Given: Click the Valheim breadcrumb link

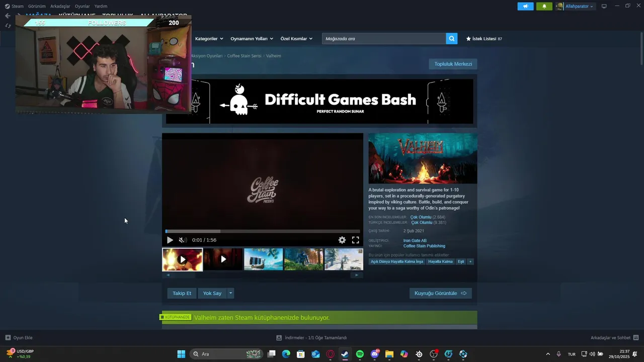Looking at the screenshot, I should [274, 56].
